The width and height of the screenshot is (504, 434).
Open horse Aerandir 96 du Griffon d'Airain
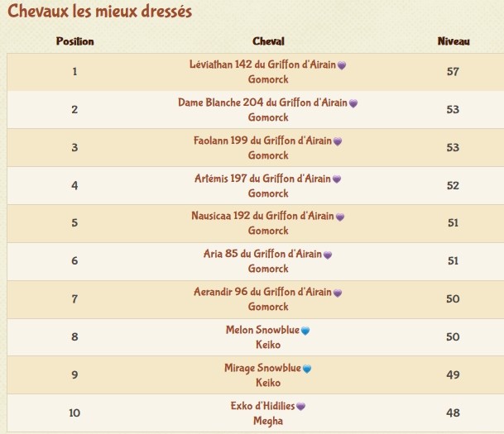coord(262,292)
